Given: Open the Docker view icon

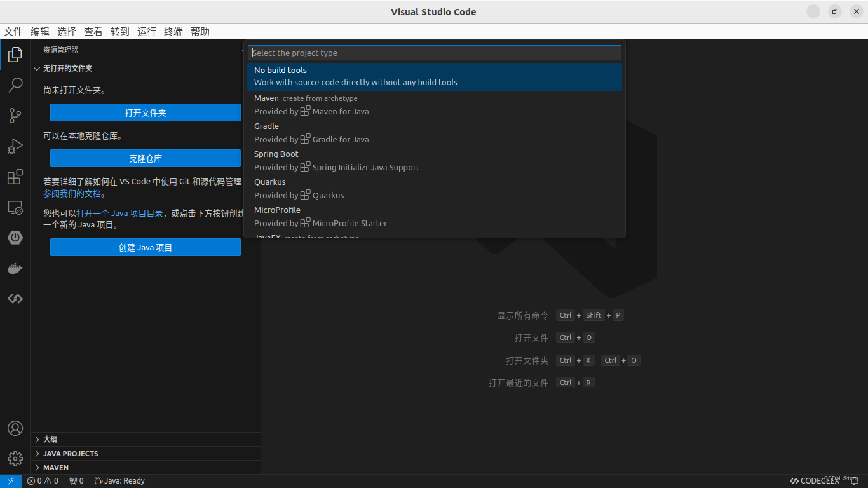Looking at the screenshot, I should point(15,268).
